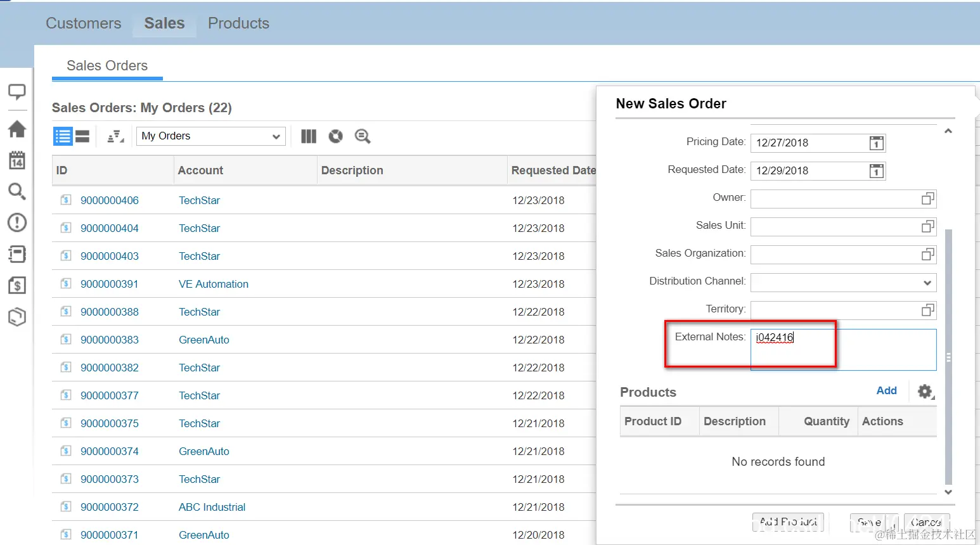Viewport: 980px width, 545px height.
Task: Open the My Orders filter dropdown
Action: click(x=211, y=136)
